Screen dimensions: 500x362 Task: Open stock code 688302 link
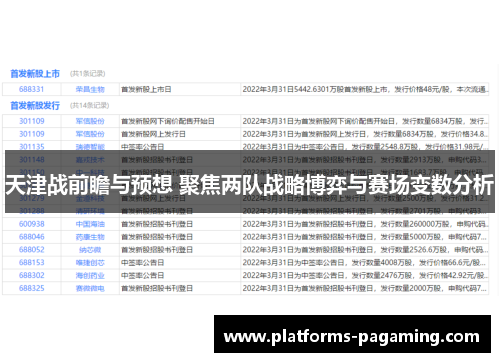pos(32,275)
